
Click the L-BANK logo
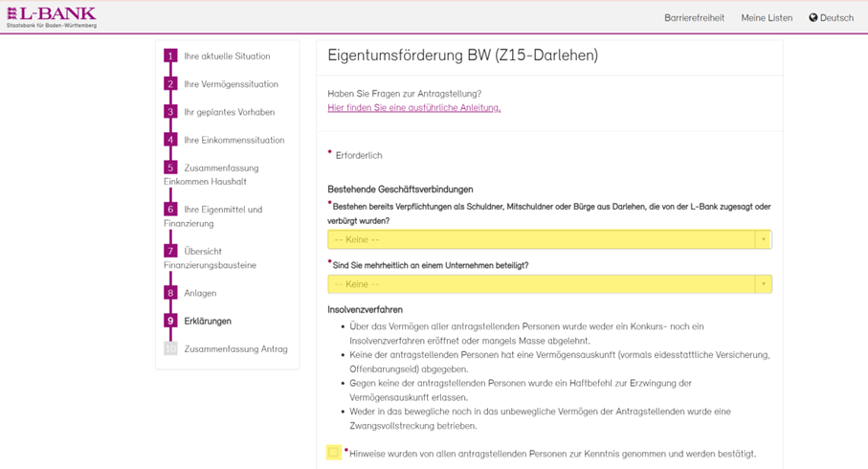pyautogui.click(x=52, y=17)
